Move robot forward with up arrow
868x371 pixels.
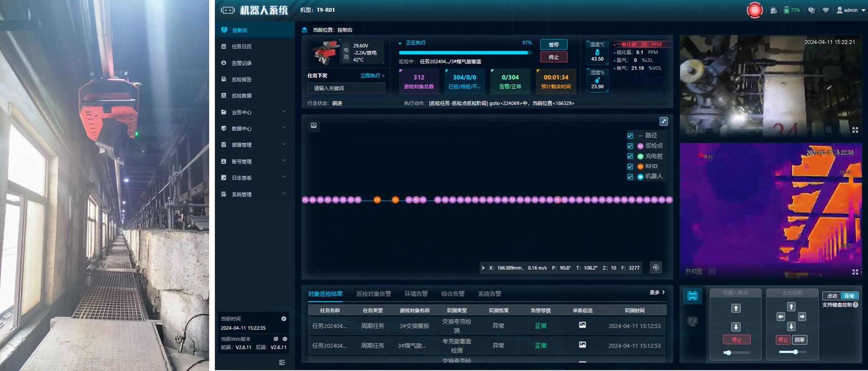736,308
